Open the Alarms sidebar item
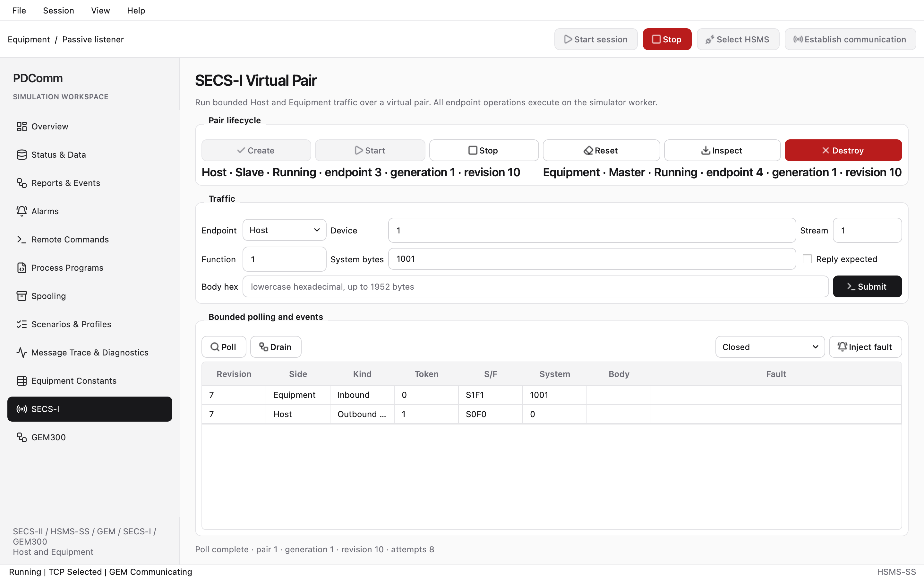The image size is (924, 578). [90, 211]
